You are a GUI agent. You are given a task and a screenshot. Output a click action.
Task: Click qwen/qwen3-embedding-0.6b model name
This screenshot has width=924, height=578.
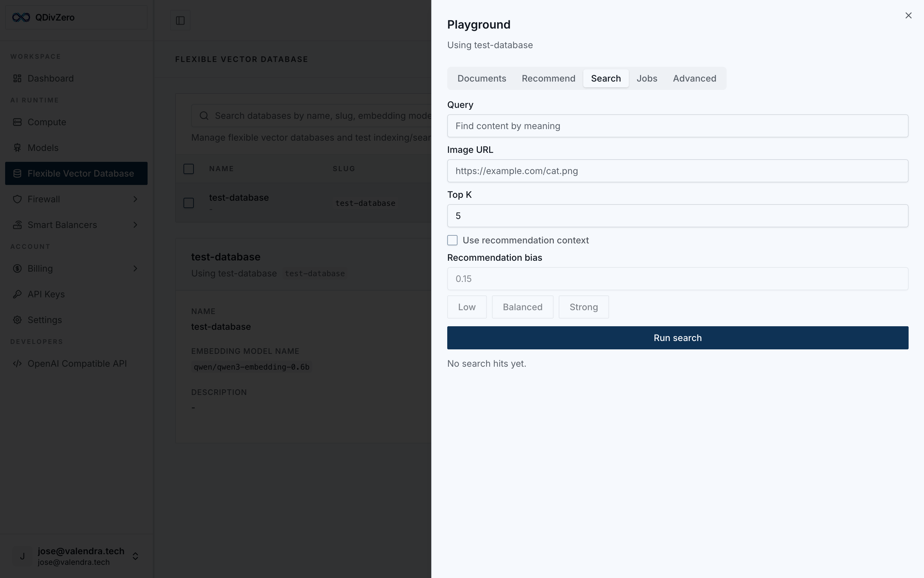[252, 367]
